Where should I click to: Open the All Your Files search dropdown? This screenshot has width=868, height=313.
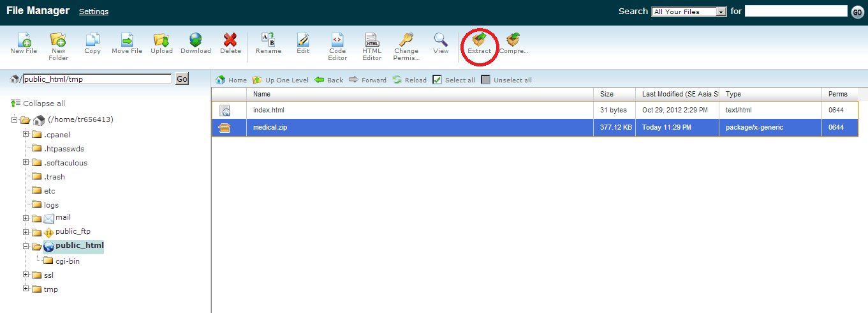(x=689, y=11)
